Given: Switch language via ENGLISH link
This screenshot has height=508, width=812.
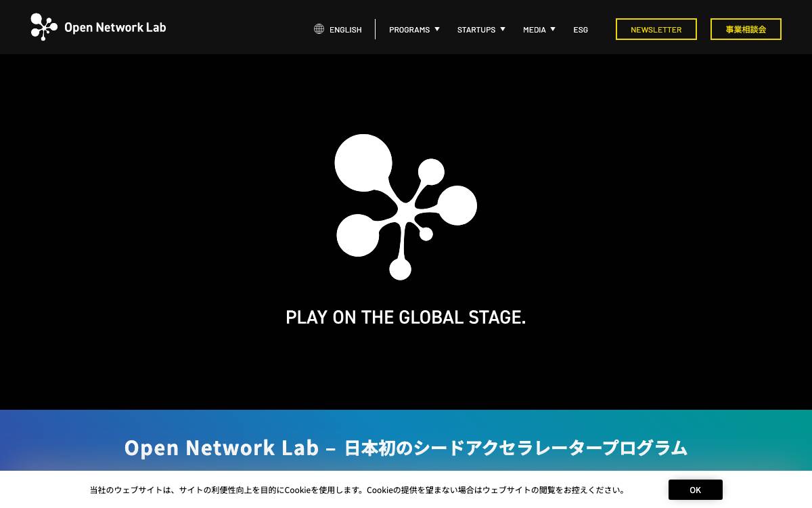Looking at the screenshot, I should (x=345, y=30).
